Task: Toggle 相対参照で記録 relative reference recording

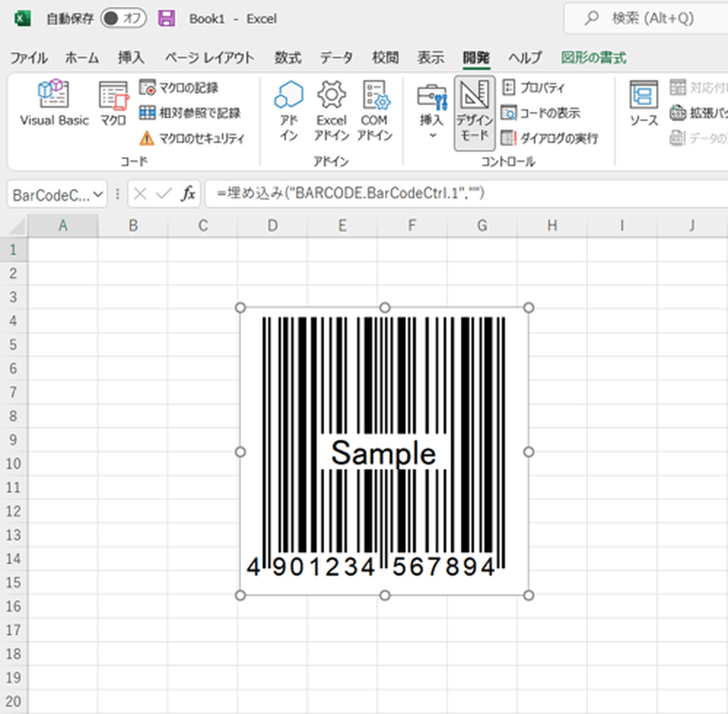Action: [190, 112]
